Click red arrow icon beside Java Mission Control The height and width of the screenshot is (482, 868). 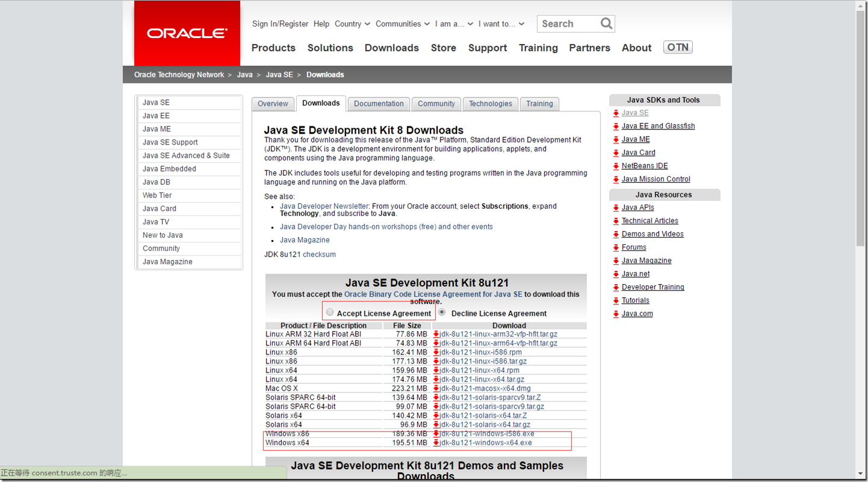click(616, 179)
